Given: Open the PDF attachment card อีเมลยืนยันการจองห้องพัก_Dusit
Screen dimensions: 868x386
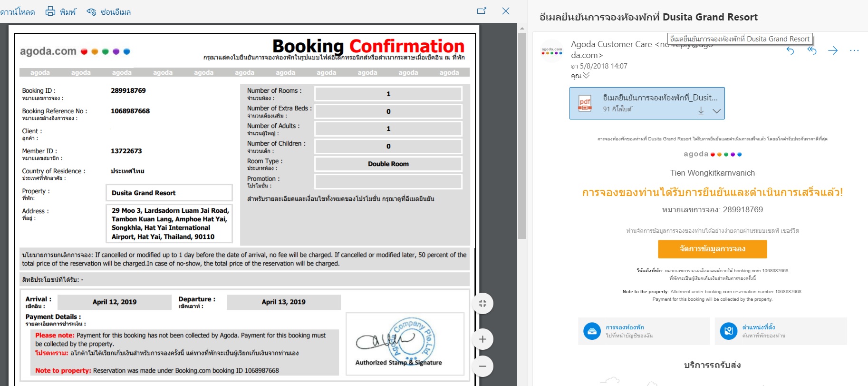Looking at the screenshot, I should click(647, 103).
